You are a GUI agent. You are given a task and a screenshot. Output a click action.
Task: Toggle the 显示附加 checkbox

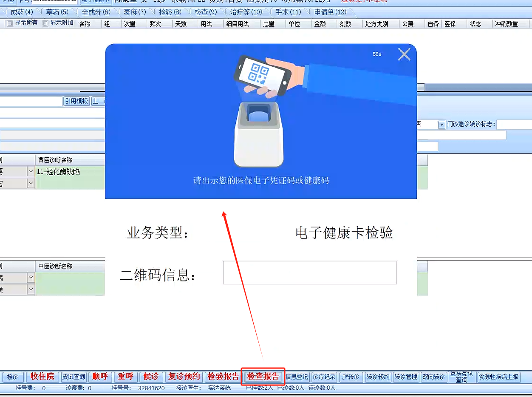coord(45,23)
